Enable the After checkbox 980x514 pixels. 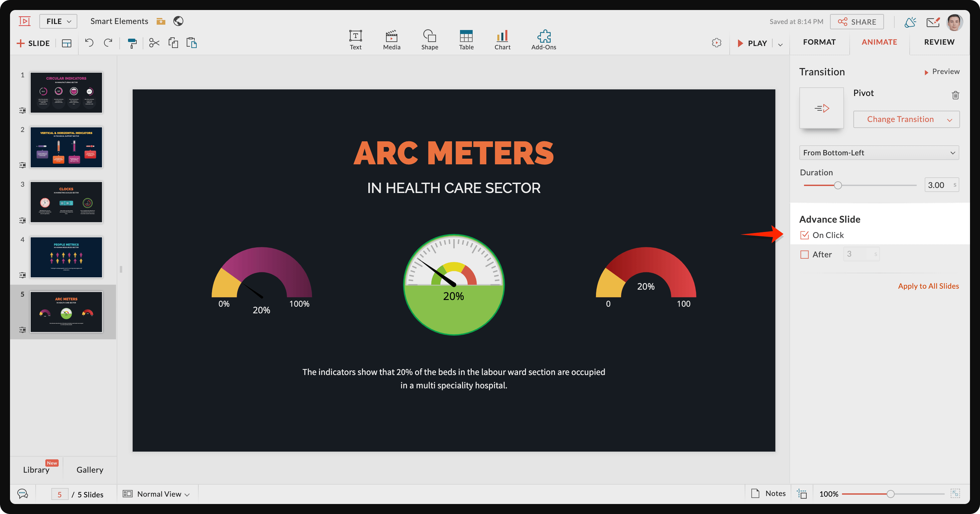click(x=805, y=255)
